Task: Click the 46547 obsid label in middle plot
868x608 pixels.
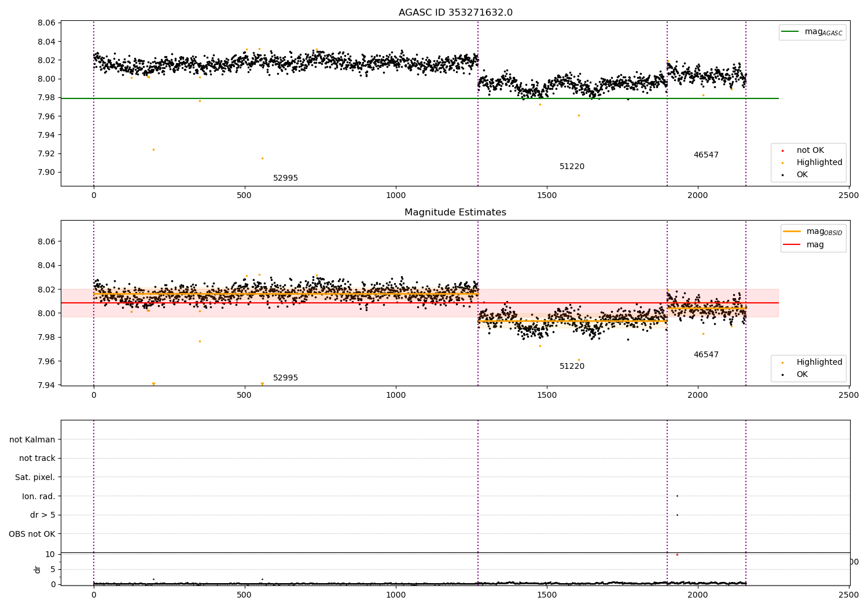Action: (706, 354)
